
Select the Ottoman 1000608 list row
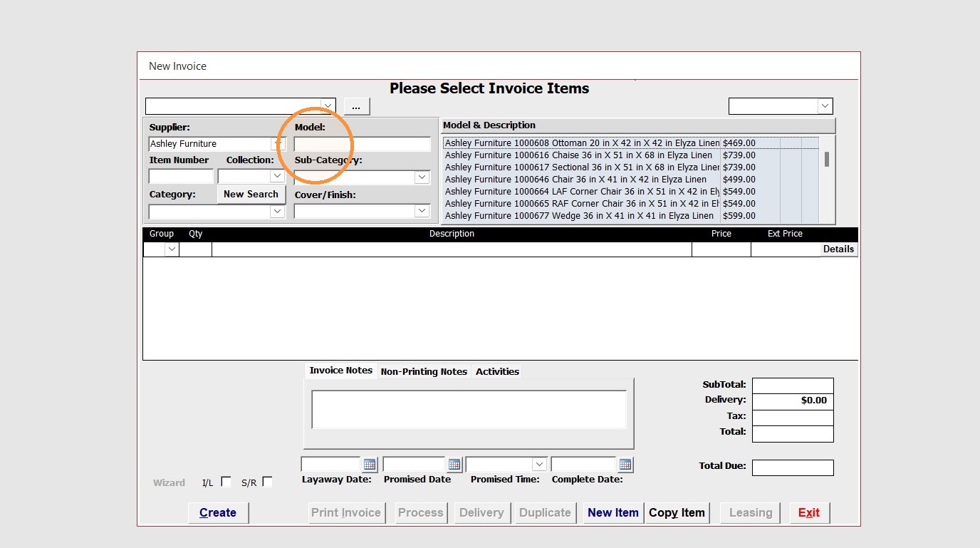[630, 143]
